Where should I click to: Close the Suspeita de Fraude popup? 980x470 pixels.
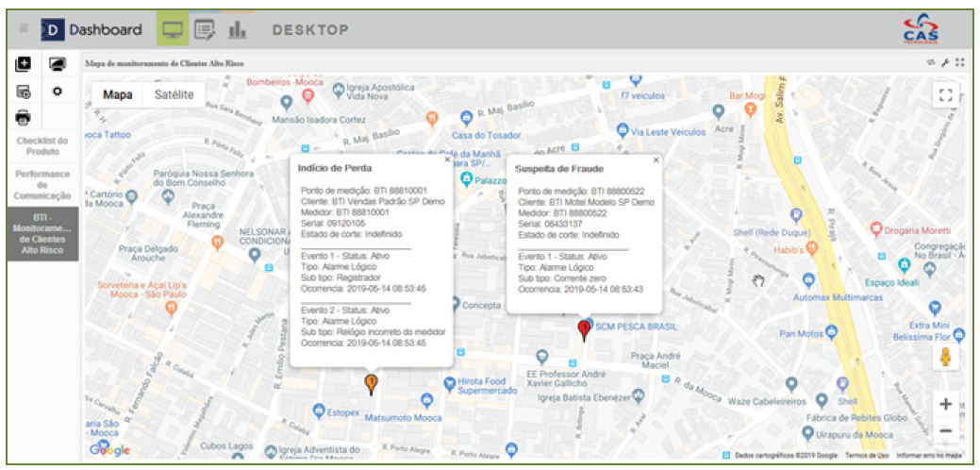tap(656, 160)
